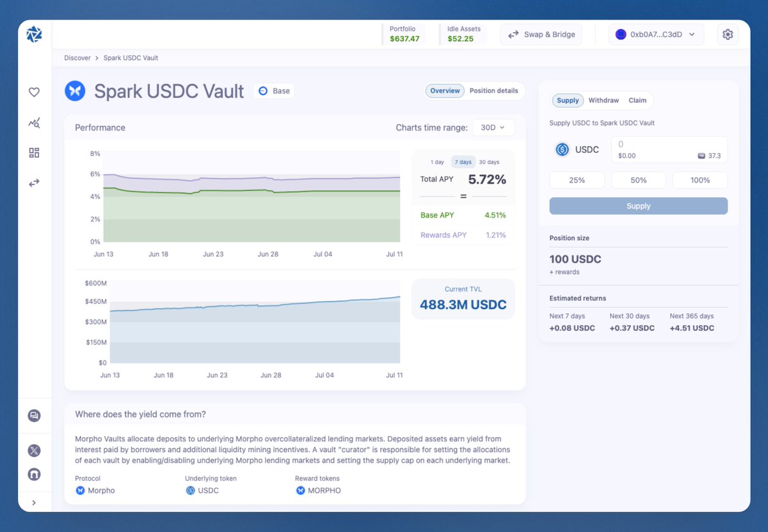Select the Supply tab

[568, 101]
